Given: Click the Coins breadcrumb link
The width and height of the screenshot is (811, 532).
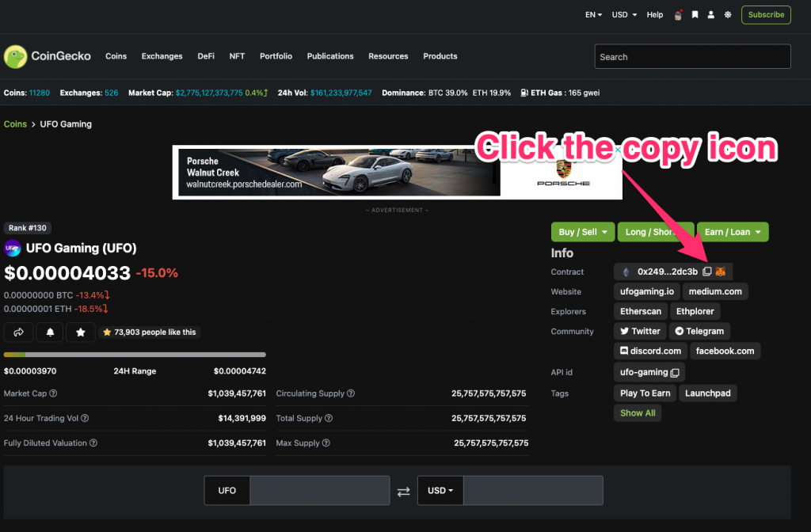Looking at the screenshot, I should [x=15, y=124].
